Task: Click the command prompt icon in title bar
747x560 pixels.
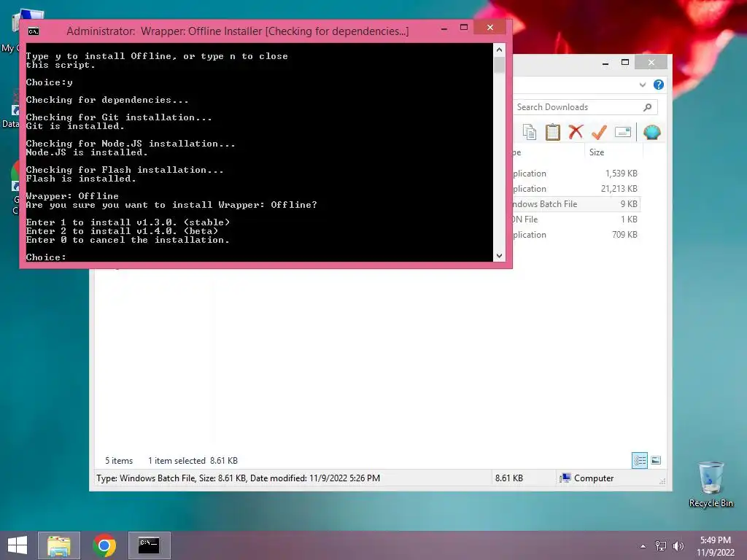Action: point(34,31)
